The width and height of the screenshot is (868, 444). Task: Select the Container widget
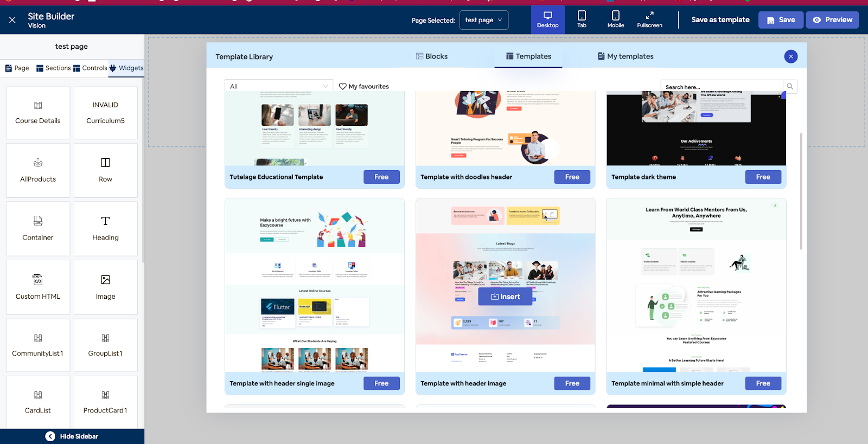pyautogui.click(x=38, y=229)
